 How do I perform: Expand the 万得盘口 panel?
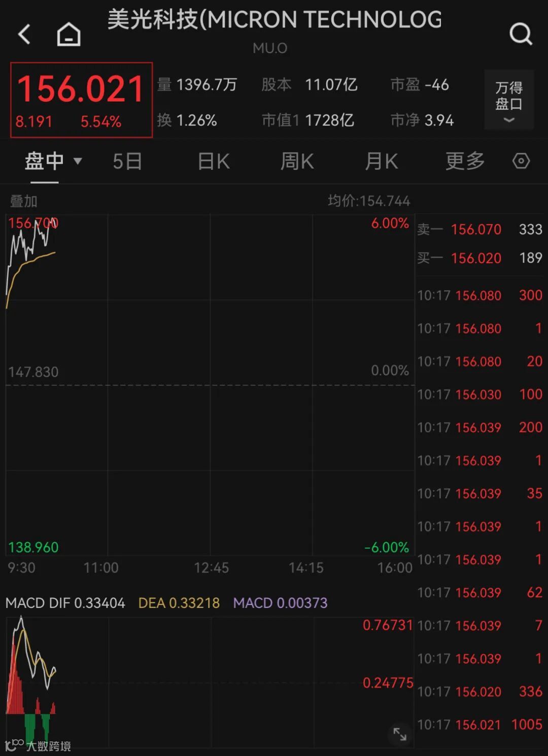509,100
